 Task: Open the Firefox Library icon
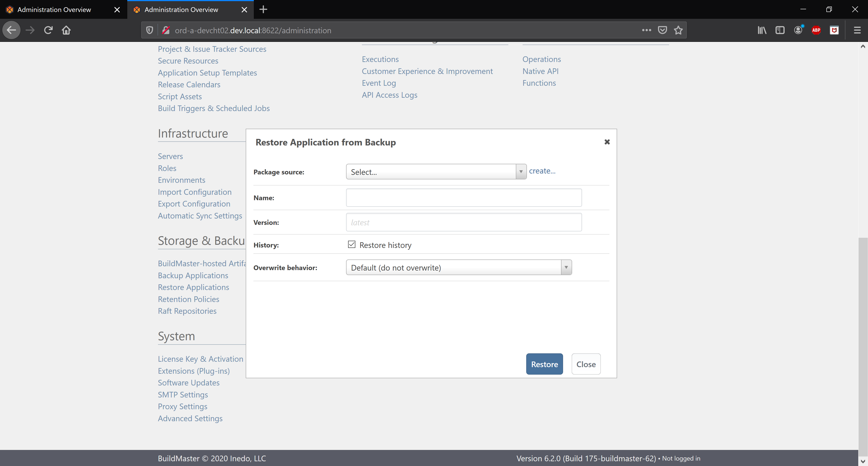[762, 30]
